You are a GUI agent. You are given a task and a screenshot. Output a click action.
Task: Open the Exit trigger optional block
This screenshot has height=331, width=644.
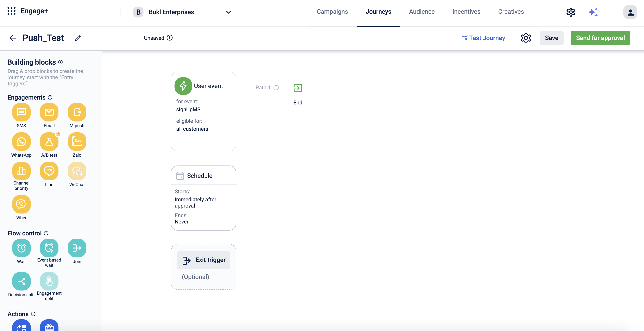coord(203,260)
